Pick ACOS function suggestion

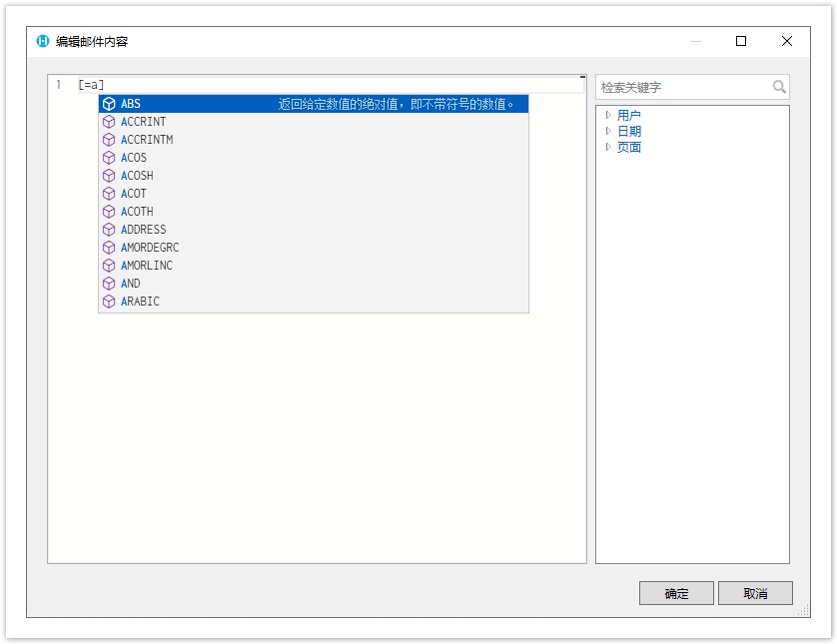(x=314, y=158)
